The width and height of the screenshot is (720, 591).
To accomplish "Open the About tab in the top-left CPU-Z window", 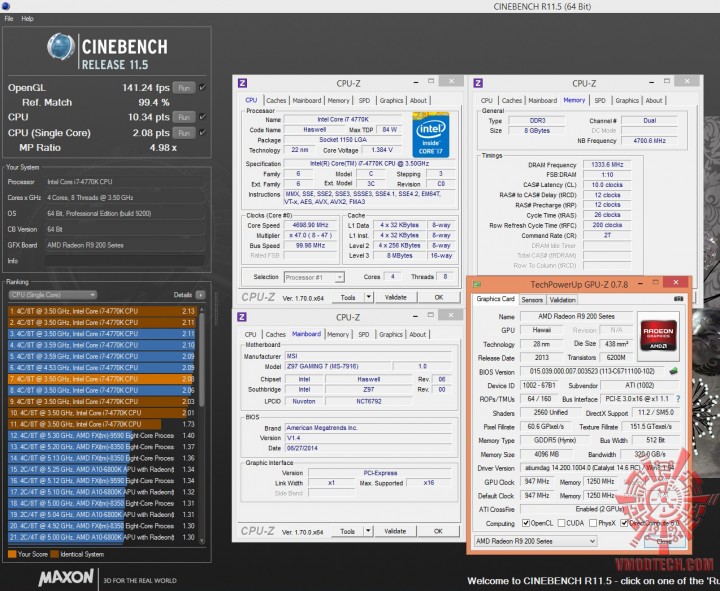I will [418, 101].
